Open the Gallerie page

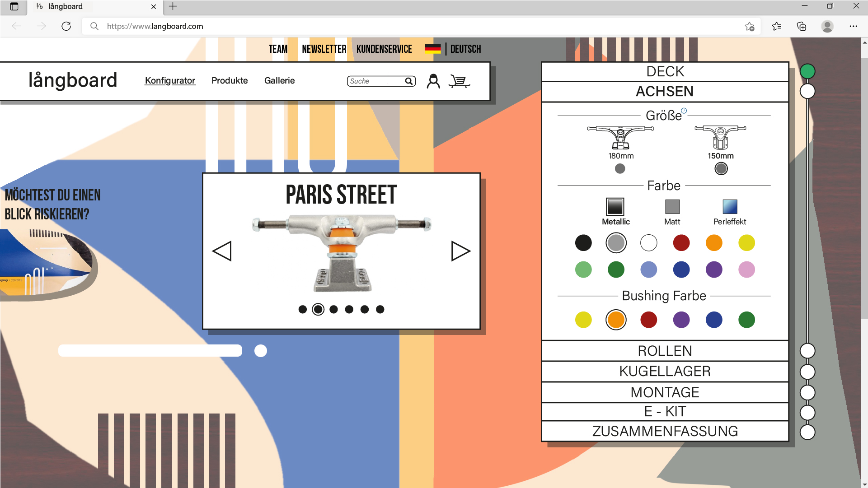click(279, 80)
